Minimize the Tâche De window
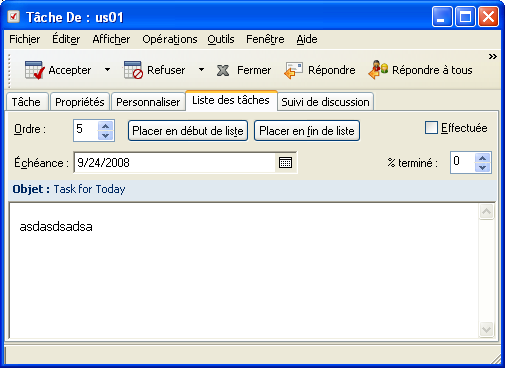 (441, 17)
